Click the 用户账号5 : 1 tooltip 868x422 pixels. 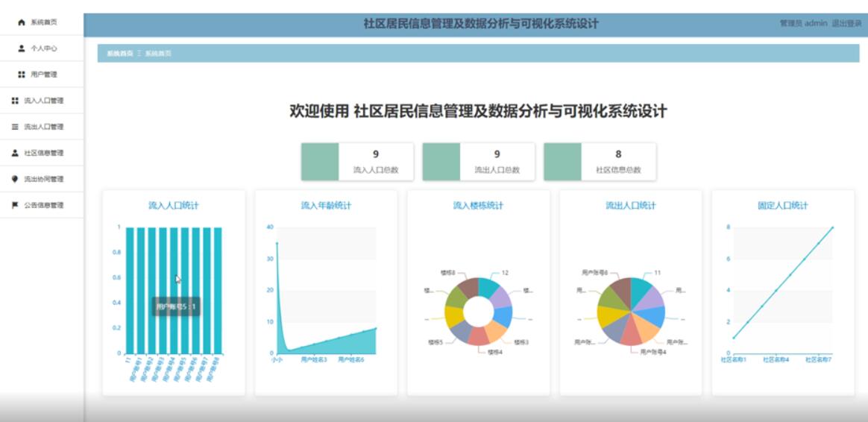click(176, 306)
